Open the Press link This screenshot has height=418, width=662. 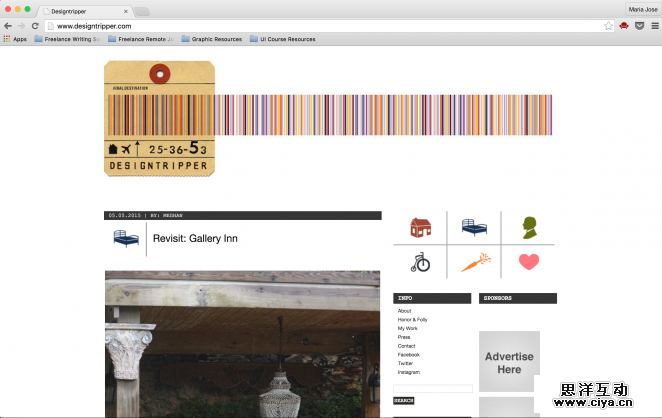404,337
